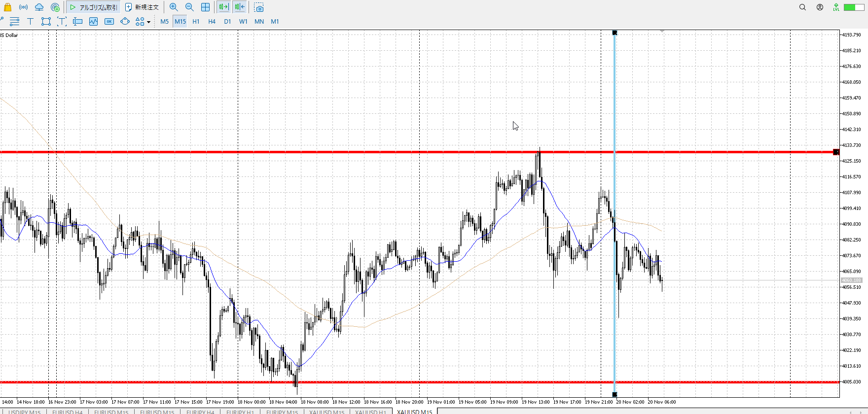Open the XAUUSD H1 chart tab

[370, 412]
